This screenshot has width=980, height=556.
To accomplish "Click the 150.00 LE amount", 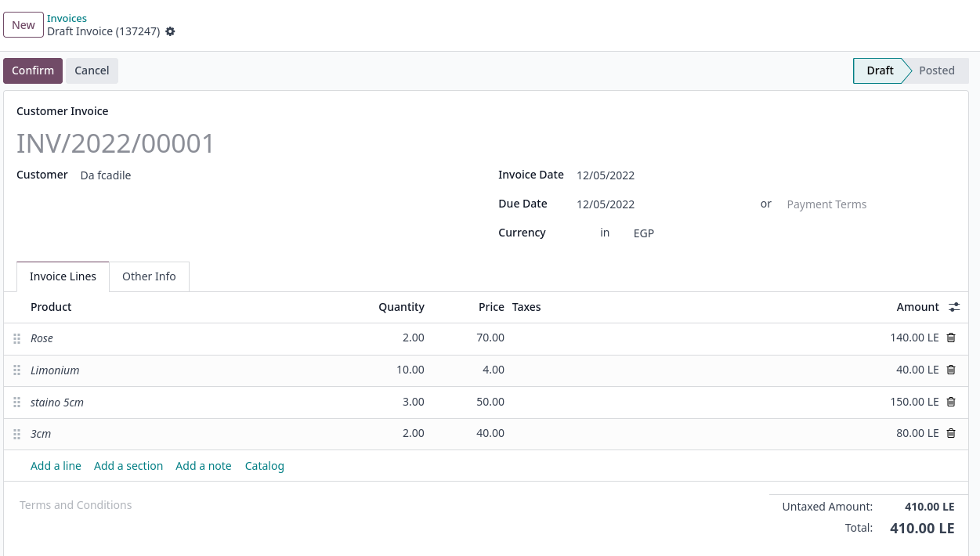I will [x=914, y=402].
